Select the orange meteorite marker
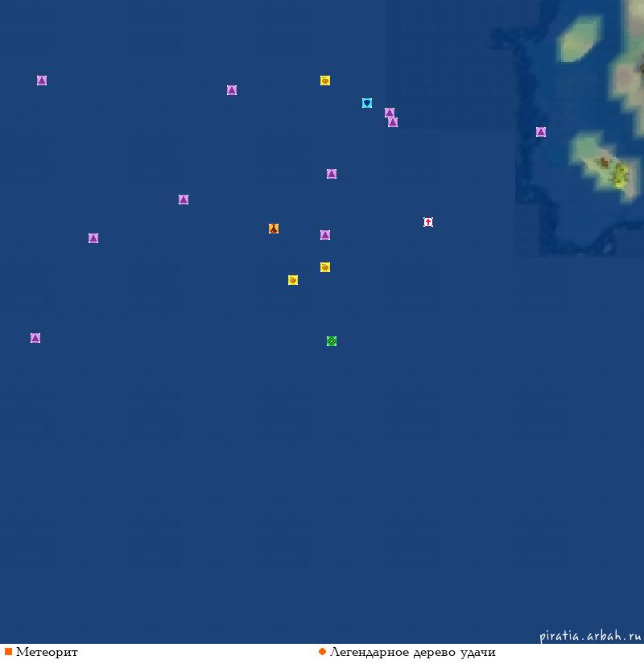 click(274, 229)
